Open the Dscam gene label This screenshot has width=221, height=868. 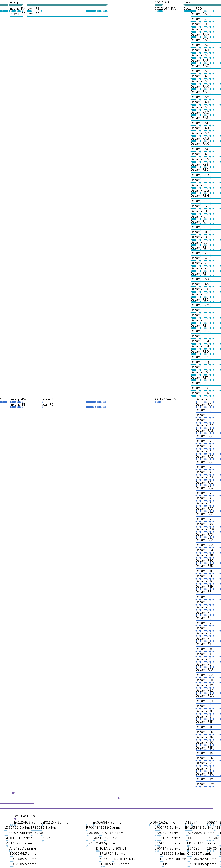click(x=188, y=2)
